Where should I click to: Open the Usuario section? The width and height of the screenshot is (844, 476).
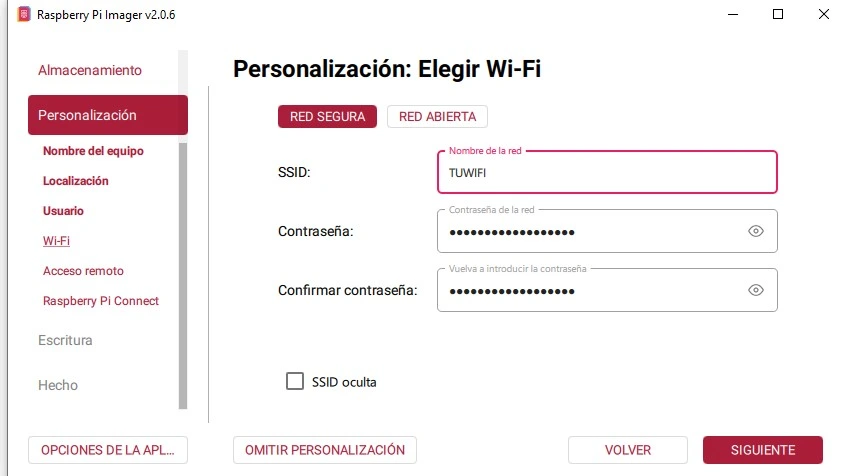[63, 211]
